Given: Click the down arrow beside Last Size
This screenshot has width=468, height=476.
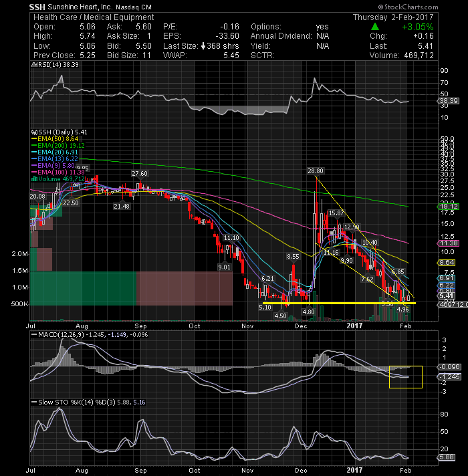Looking at the screenshot, I should (203, 46).
